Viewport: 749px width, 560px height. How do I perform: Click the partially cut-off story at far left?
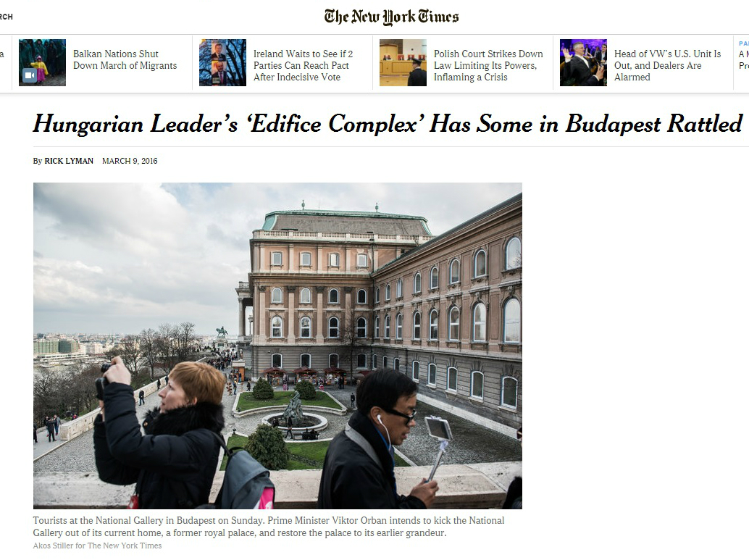coord(2,54)
